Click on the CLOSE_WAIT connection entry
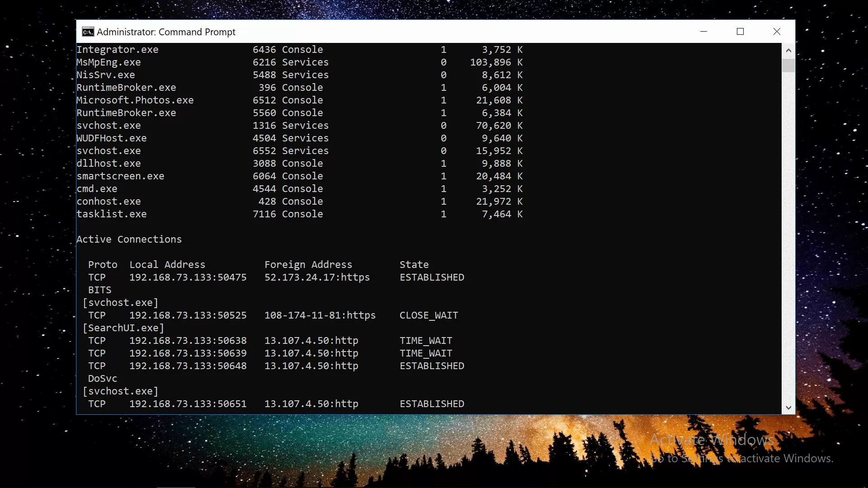Image resolution: width=868 pixels, height=488 pixels. (267, 314)
